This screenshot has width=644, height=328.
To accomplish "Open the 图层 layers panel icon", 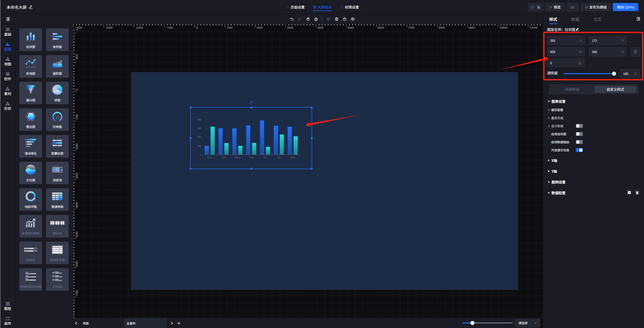I will [8, 306].
